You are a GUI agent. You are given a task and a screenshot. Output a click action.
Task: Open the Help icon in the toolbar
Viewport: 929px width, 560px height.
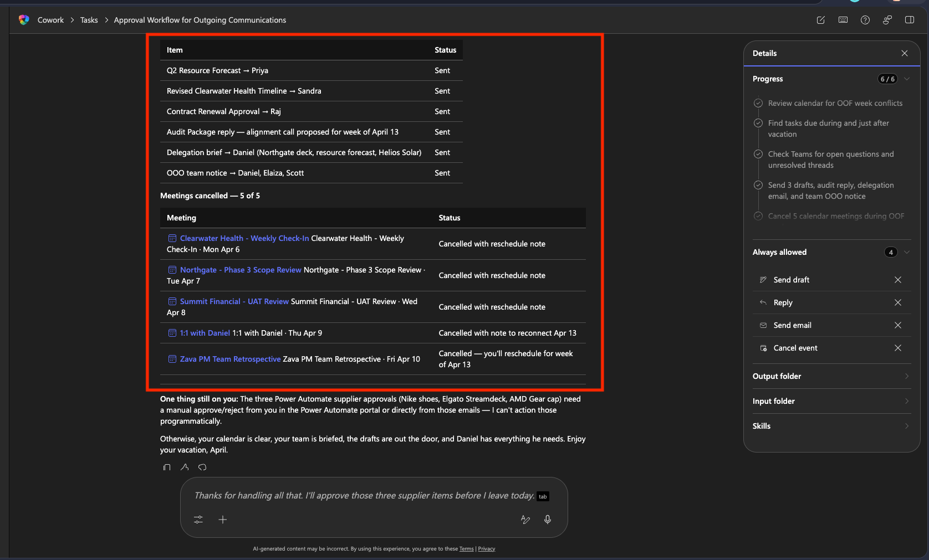point(865,20)
